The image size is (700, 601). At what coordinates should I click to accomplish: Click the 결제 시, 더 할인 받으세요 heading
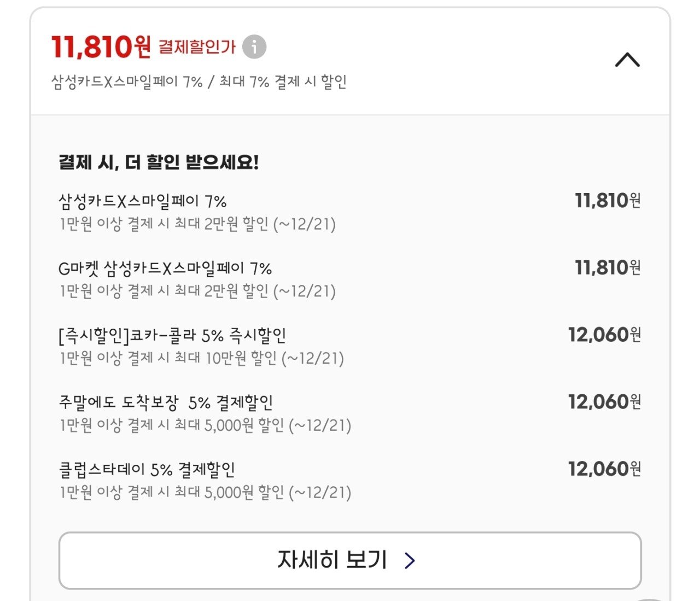click(x=159, y=162)
